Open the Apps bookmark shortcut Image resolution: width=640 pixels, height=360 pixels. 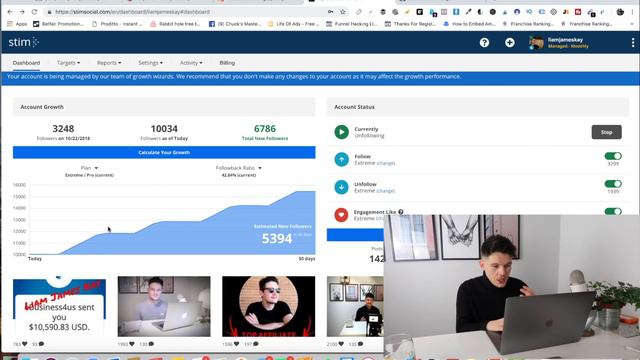click(x=17, y=24)
